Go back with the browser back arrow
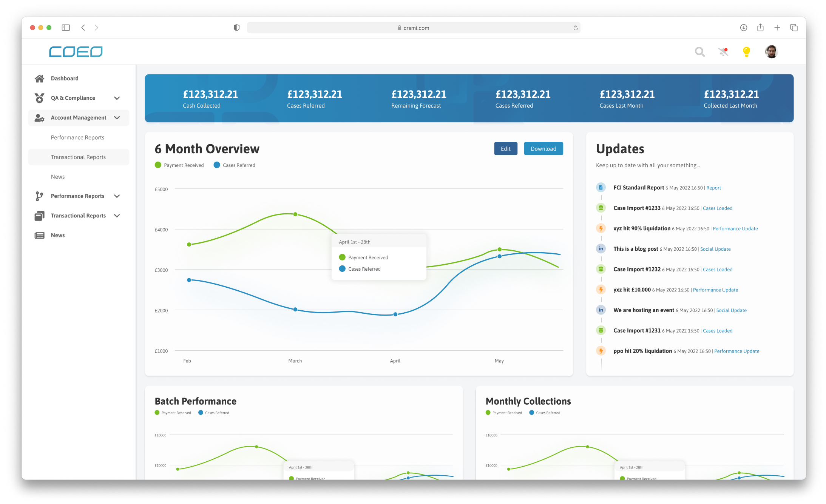The image size is (826, 504). (x=83, y=28)
